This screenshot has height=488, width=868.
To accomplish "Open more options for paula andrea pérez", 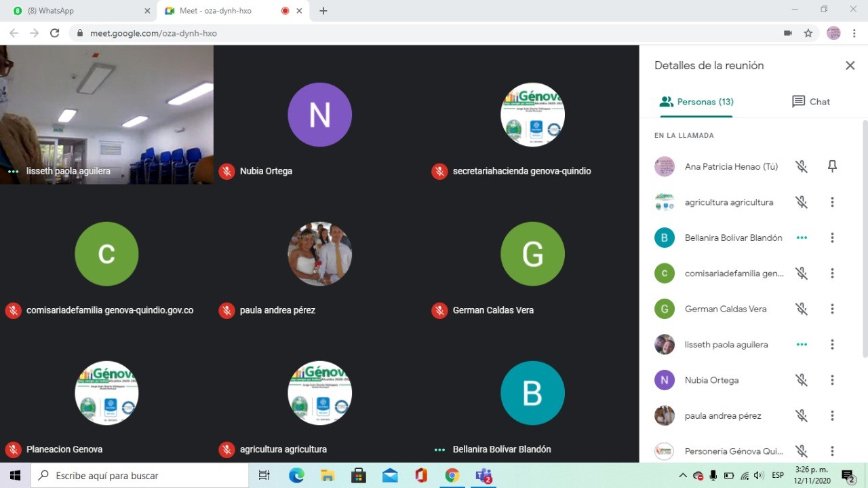I will click(832, 415).
